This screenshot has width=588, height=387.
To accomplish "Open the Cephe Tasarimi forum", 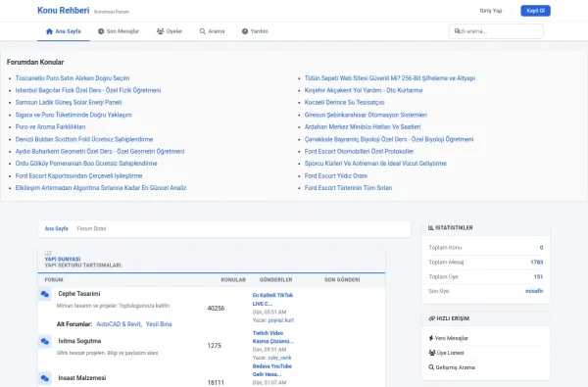I will pyautogui.click(x=79, y=294).
